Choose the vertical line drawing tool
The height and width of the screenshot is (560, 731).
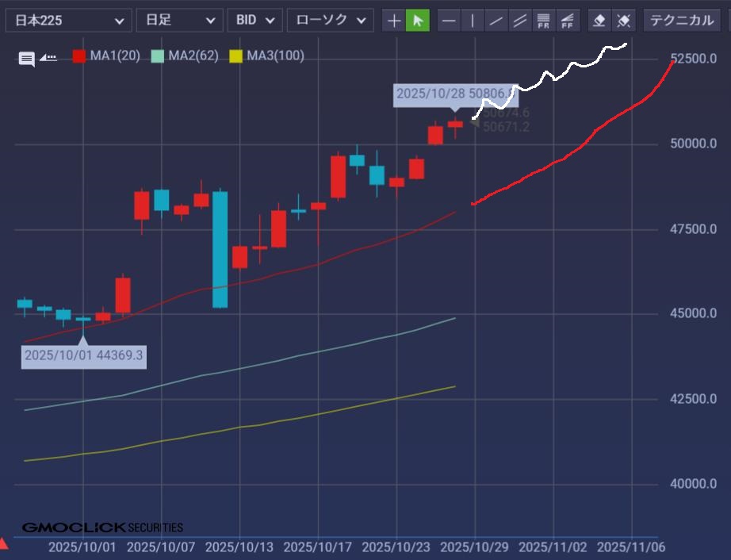pos(473,21)
